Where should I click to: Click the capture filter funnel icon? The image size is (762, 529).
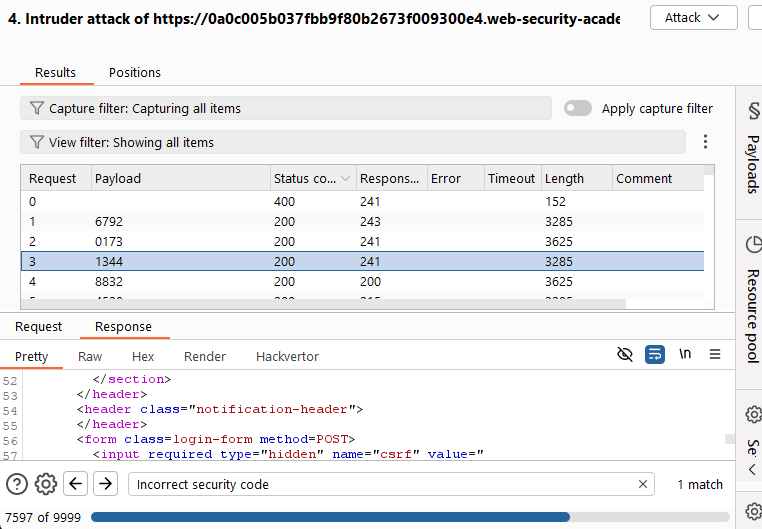[36, 108]
